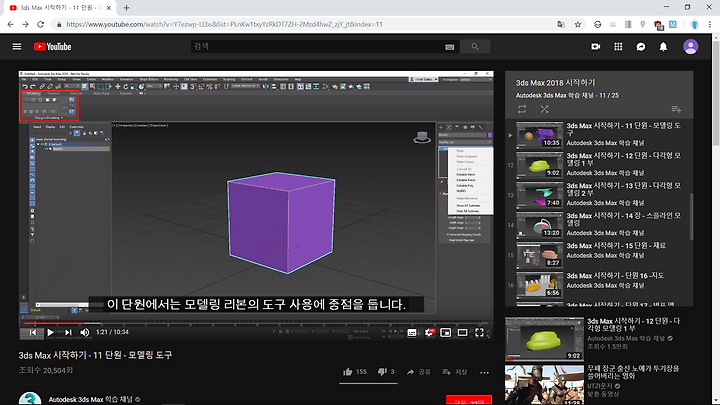Click the Autodesk 3ds Max 학습 채널 name
720x405 pixels.
point(90,399)
